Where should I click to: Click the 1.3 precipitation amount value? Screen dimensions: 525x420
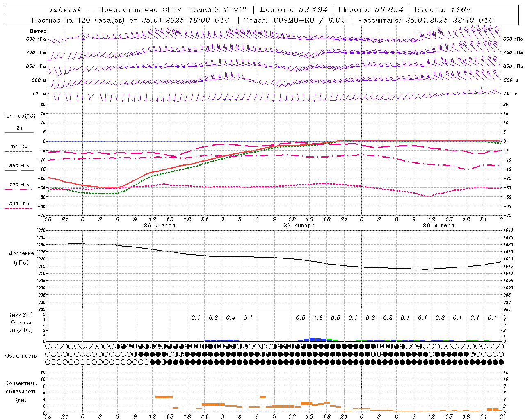(318, 317)
